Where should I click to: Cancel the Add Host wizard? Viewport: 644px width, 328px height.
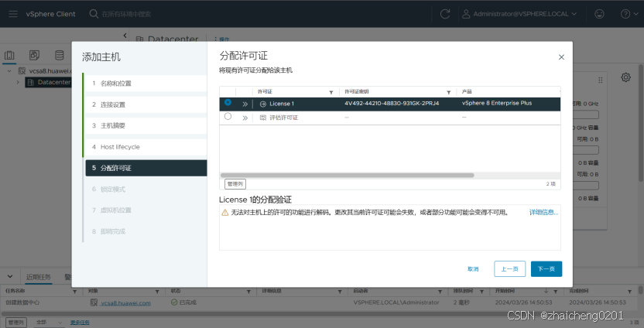coord(473,269)
